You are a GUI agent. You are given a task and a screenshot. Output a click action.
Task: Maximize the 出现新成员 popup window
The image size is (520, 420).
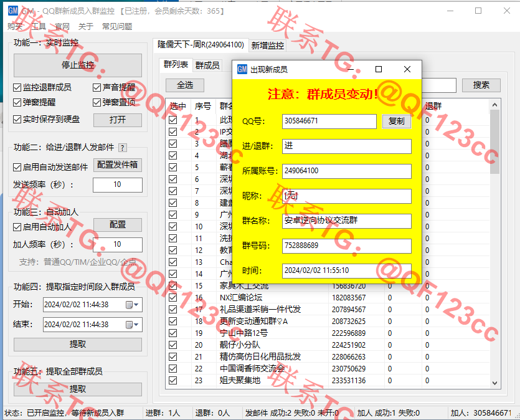(379, 69)
